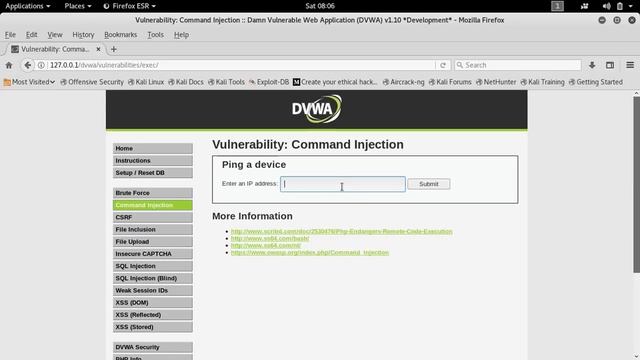This screenshot has height=360, width=640.
Task: Open the Tools menu
Action: tap(156, 35)
